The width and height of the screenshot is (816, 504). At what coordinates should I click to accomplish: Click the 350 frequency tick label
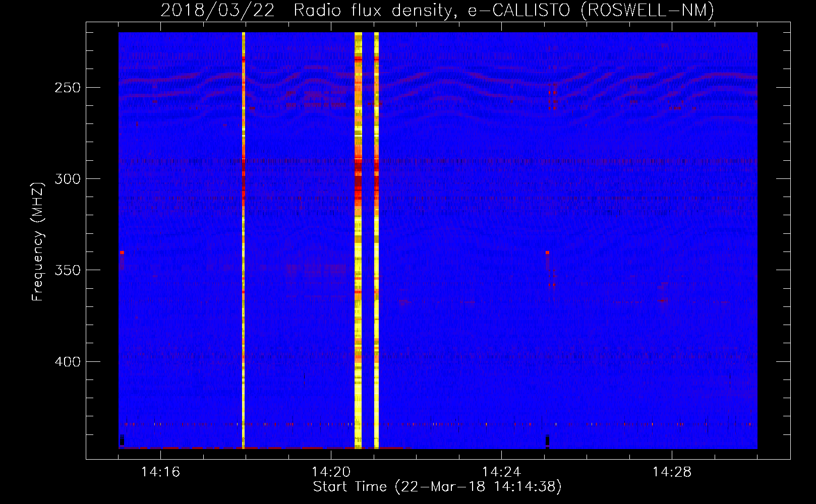tap(68, 270)
